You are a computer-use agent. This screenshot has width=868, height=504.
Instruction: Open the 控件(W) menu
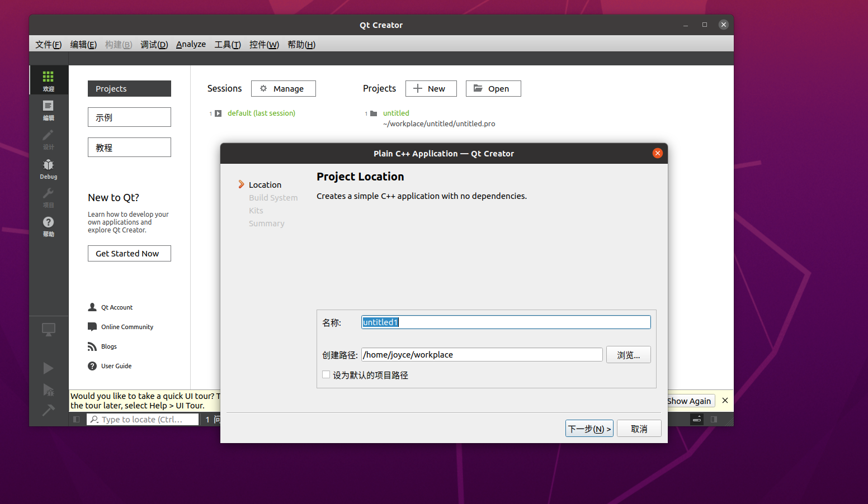coord(264,44)
